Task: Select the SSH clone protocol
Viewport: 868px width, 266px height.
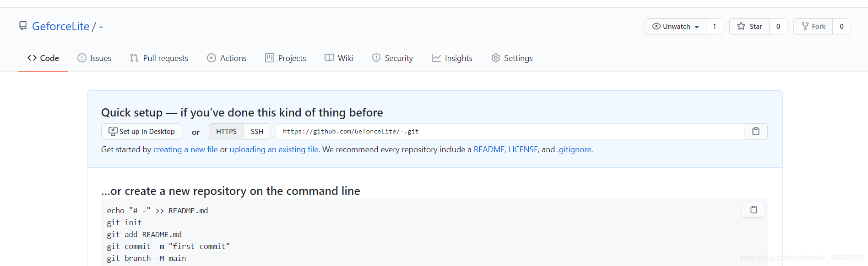Action: (257, 131)
